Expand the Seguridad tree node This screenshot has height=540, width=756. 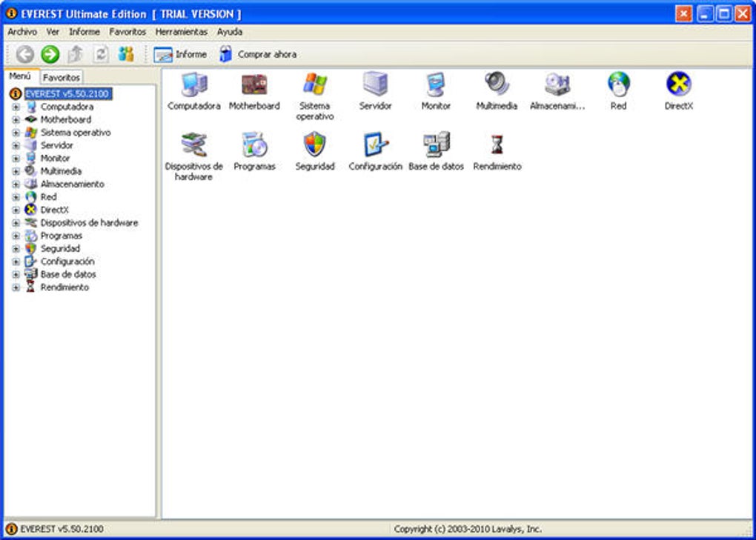click(16, 249)
